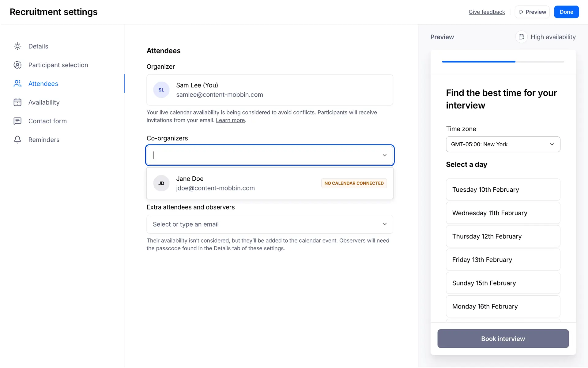Viewport: 588px width, 368px height.
Task: Open the Give feedback link
Action: [x=487, y=12]
